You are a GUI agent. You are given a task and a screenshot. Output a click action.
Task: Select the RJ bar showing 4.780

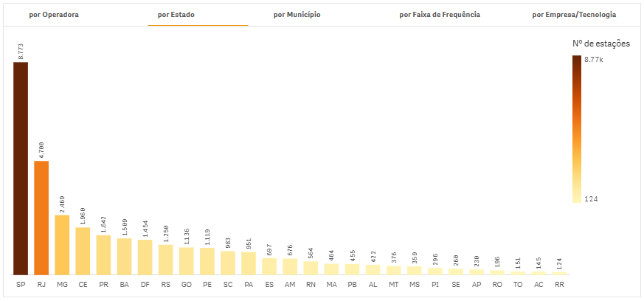[x=41, y=218]
